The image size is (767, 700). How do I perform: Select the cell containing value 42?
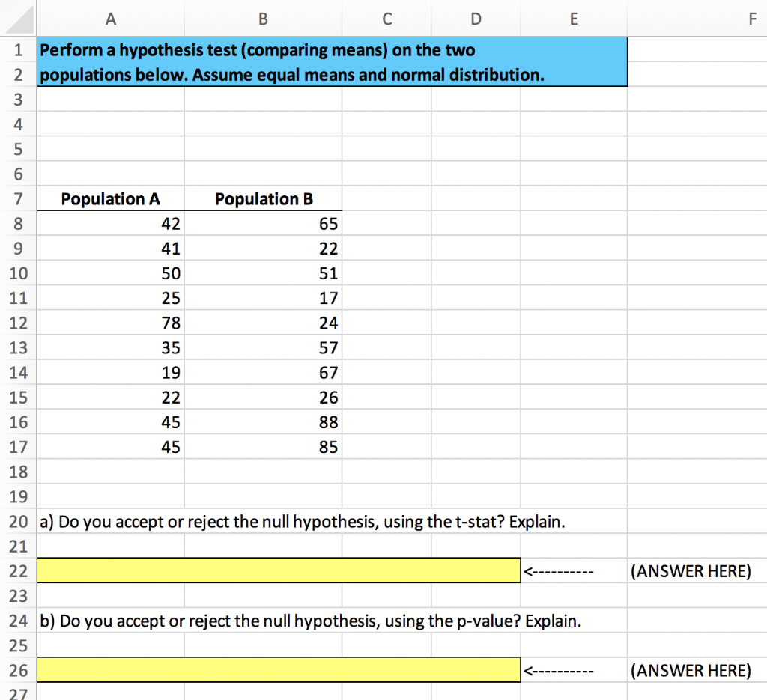(111, 223)
